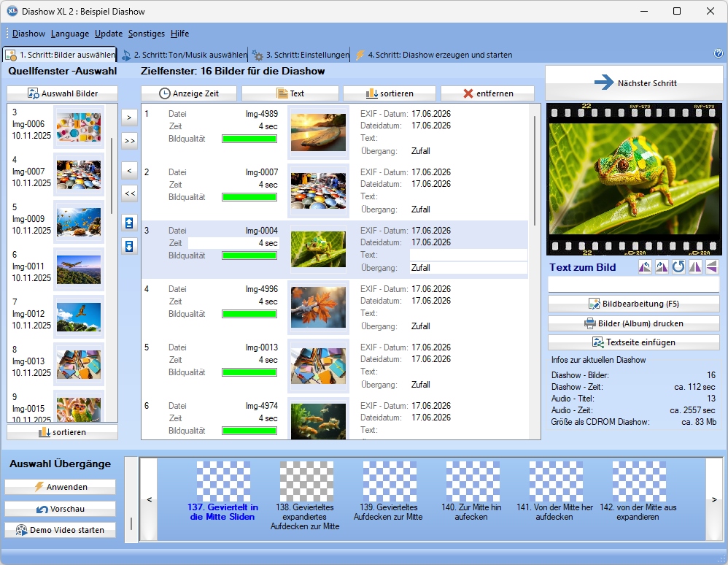Open the Hilfe menu

pos(179,34)
